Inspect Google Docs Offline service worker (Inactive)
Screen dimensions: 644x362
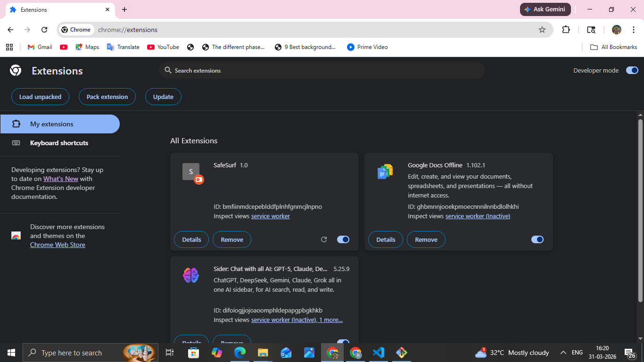478,216
